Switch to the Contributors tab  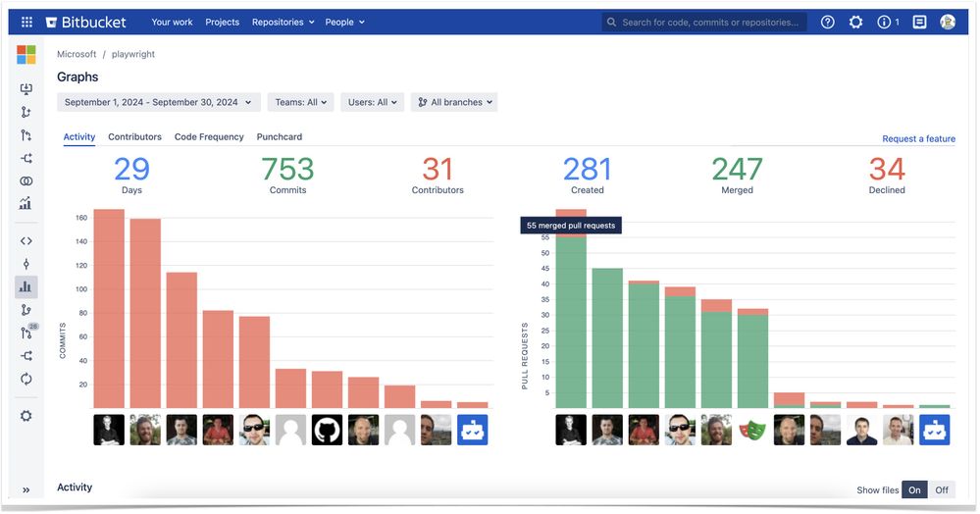tap(135, 137)
